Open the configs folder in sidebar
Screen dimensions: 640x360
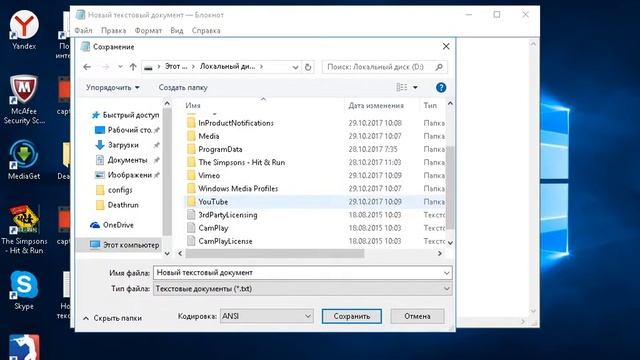[113, 190]
